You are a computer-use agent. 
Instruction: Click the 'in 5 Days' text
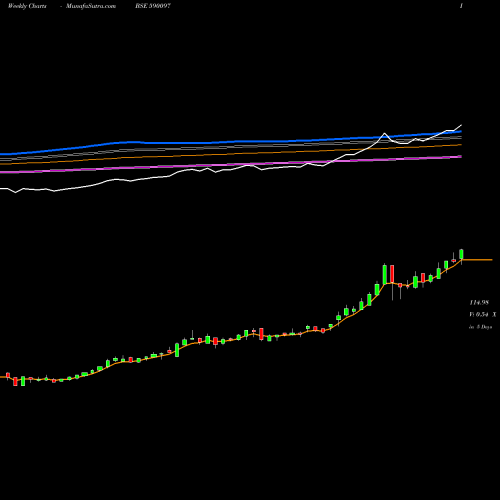[481, 327]
